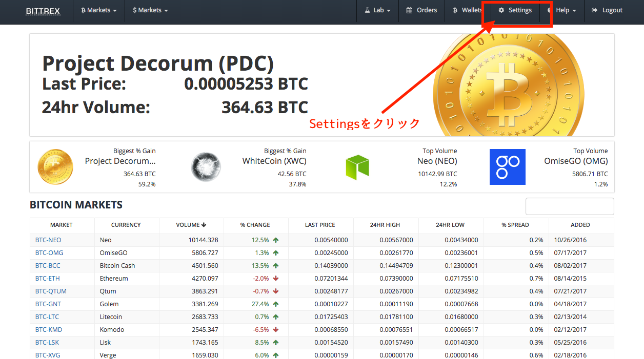Open the Orders page
Viewport: 644px width, 359px height.
421,10
